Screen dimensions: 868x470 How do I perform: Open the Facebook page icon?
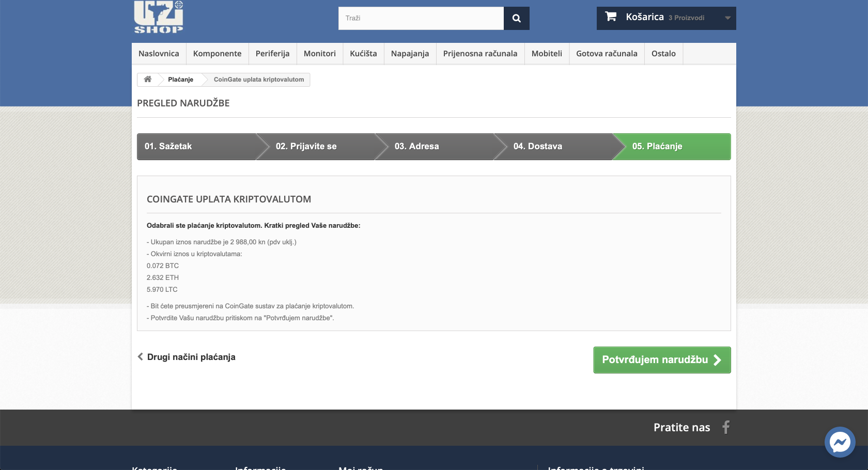coord(726,427)
